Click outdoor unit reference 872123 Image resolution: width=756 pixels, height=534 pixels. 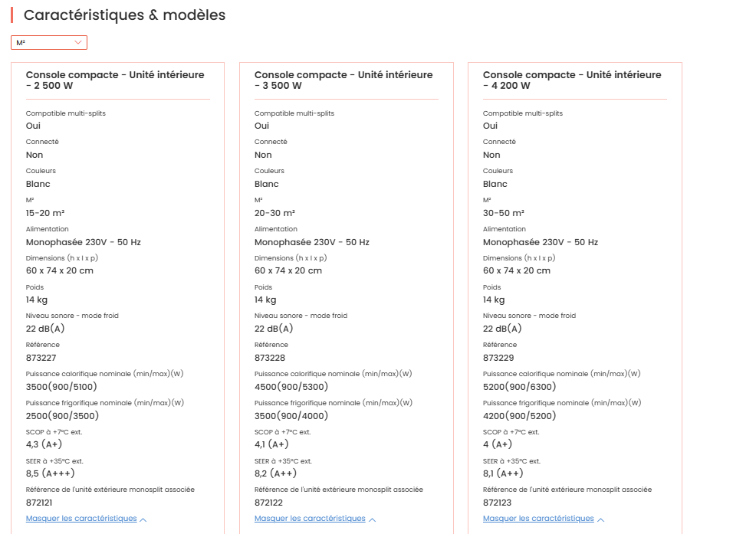pyautogui.click(x=497, y=503)
